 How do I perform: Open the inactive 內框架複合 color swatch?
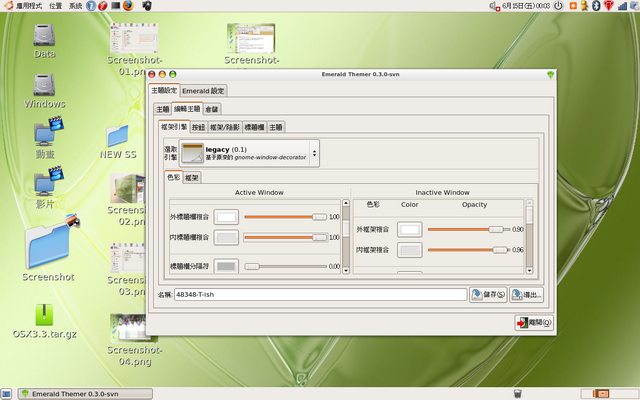coord(410,250)
